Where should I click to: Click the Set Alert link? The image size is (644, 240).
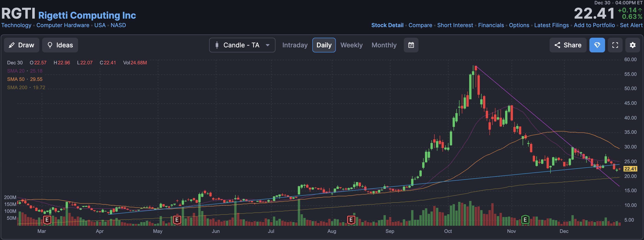point(631,25)
